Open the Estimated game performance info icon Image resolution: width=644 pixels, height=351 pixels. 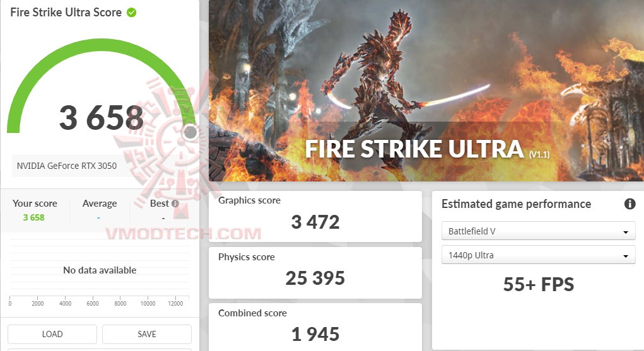[x=629, y=204]
